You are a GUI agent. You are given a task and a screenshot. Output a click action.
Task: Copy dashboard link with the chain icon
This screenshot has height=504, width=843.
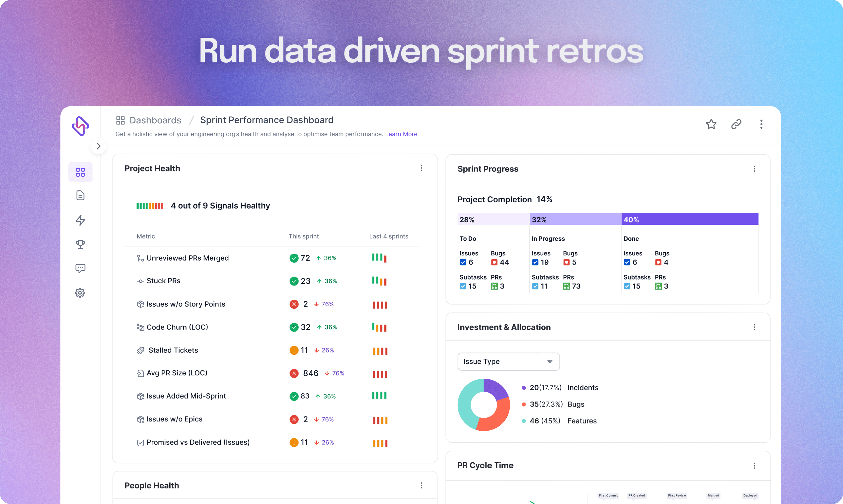[736, 124]
